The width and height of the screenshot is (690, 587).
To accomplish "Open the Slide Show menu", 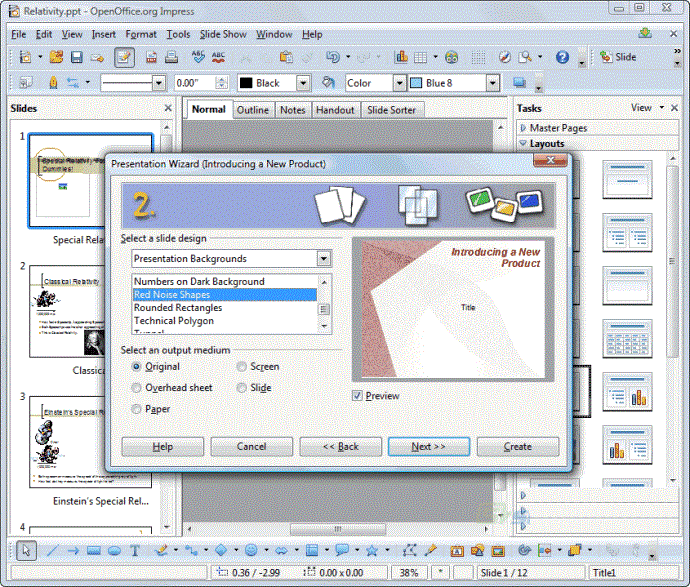I will click(x=222, y=34).
